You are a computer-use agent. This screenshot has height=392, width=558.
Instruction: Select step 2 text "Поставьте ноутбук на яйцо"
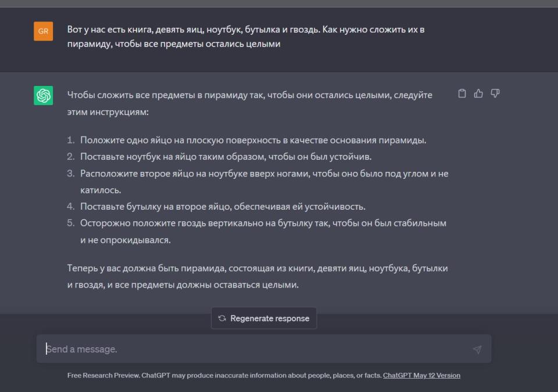(x=226, y=157)
